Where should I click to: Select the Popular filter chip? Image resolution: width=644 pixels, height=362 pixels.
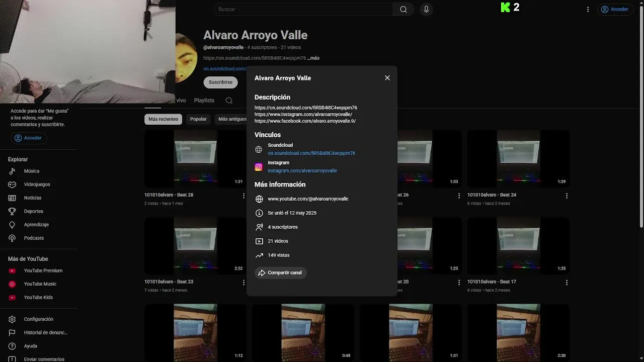click(198, 119)
